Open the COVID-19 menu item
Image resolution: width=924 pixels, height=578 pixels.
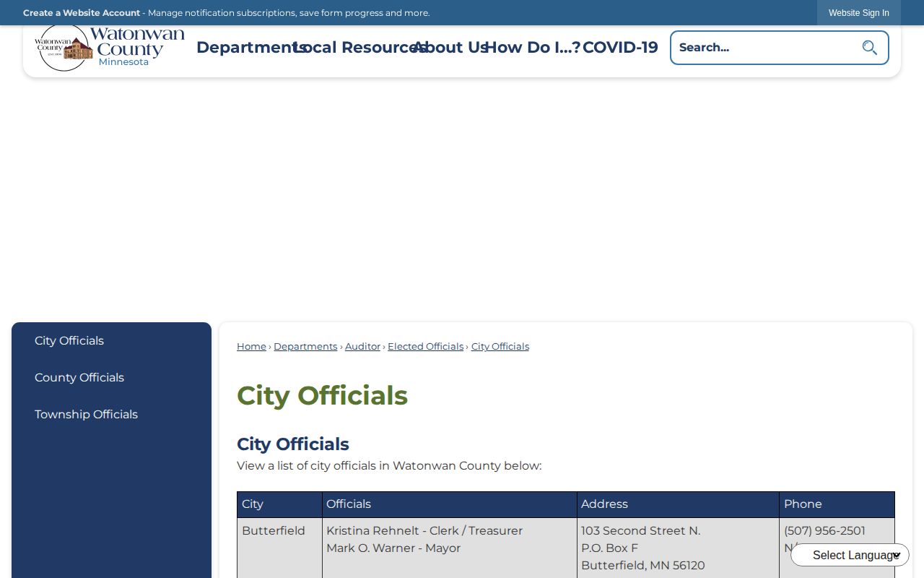pos(620,48)
